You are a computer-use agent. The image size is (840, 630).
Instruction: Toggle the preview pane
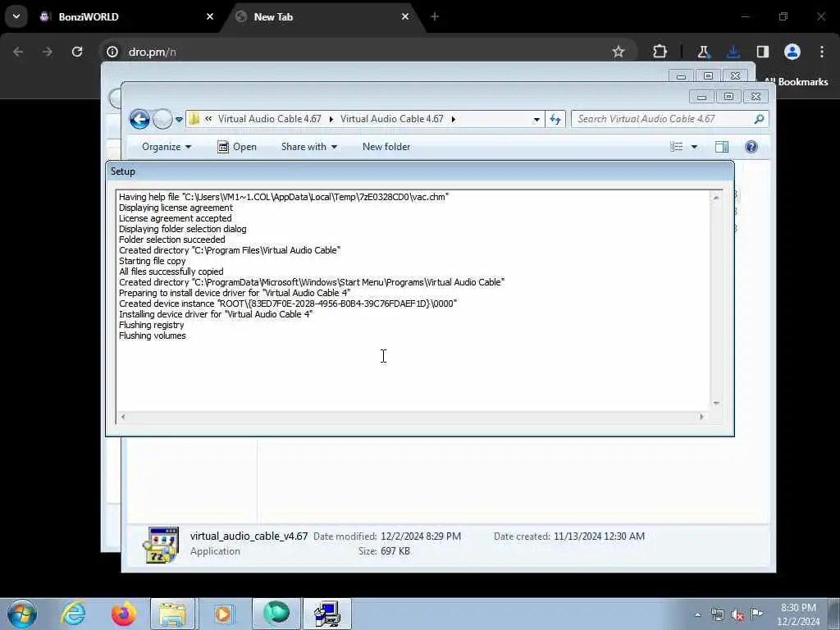tap(722, 147)
